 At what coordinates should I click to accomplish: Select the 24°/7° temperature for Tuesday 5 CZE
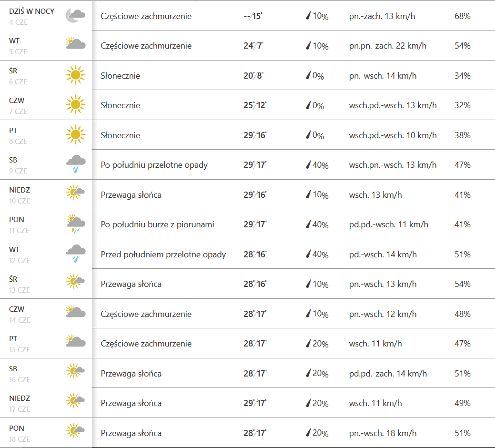[x=253, y=46]
